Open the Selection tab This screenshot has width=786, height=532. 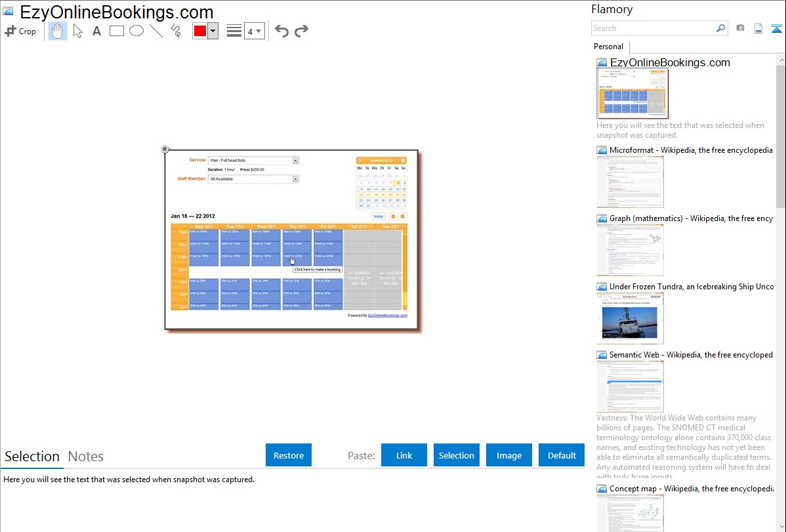coord(31,457)
